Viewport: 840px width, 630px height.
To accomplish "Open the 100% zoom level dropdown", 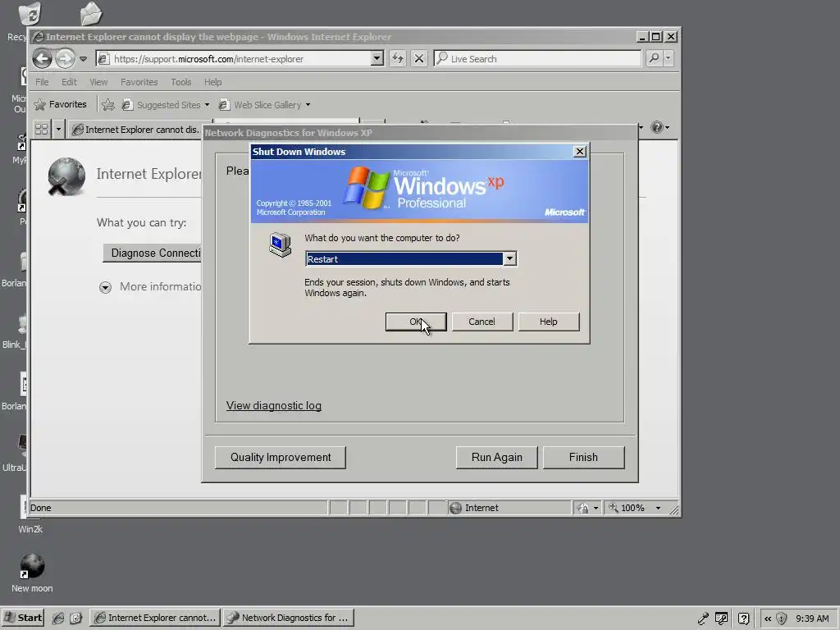I will tap(659, 508).
